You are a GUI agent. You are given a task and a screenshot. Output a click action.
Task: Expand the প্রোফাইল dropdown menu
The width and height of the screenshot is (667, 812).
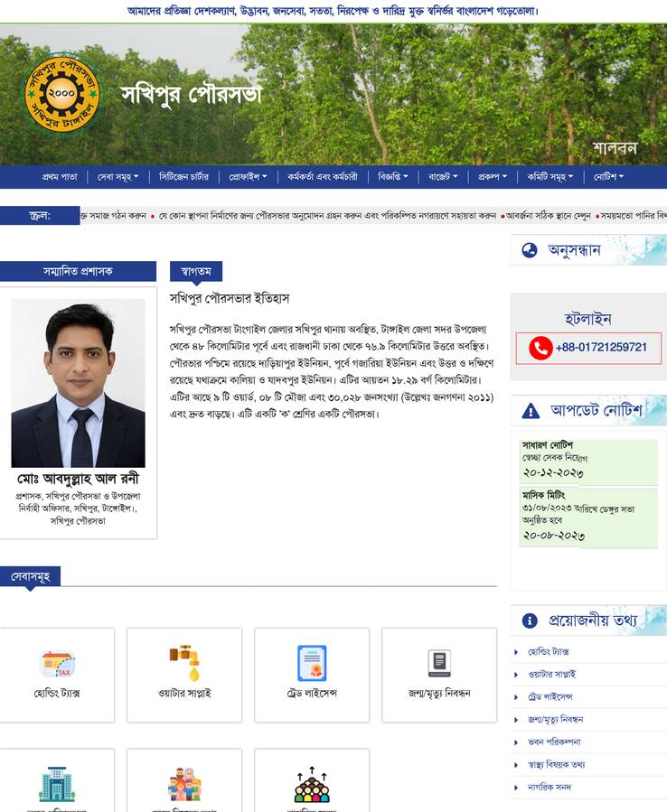point(248,177)
